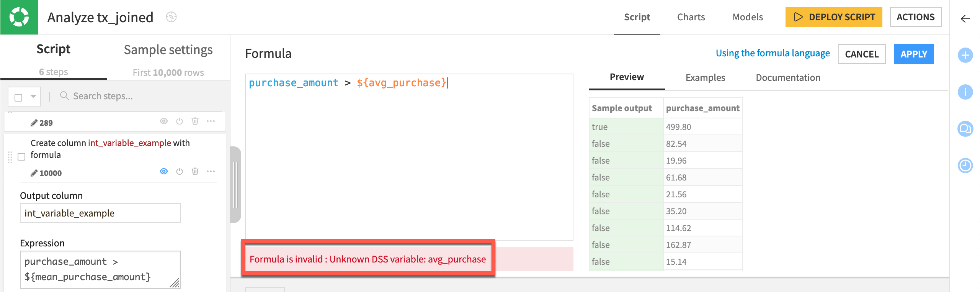
Task: Open the timeline clock icon
Action: (x=965, y=166)
